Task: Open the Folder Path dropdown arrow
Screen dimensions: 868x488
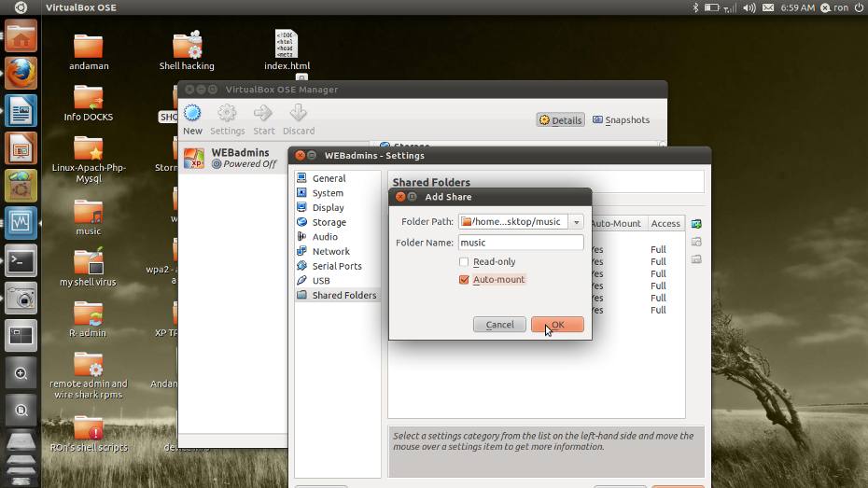Action: coord(576,222)
